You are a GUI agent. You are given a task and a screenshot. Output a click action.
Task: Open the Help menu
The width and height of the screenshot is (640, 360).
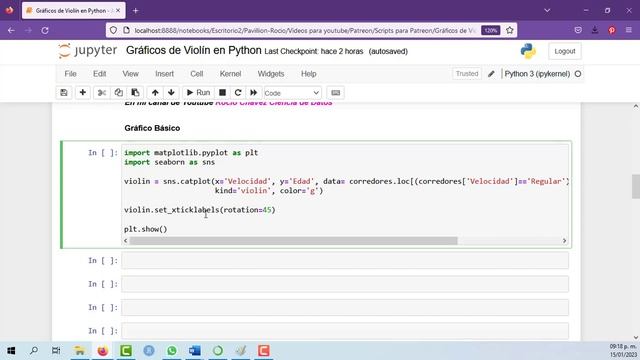click(x=309, y=74)
